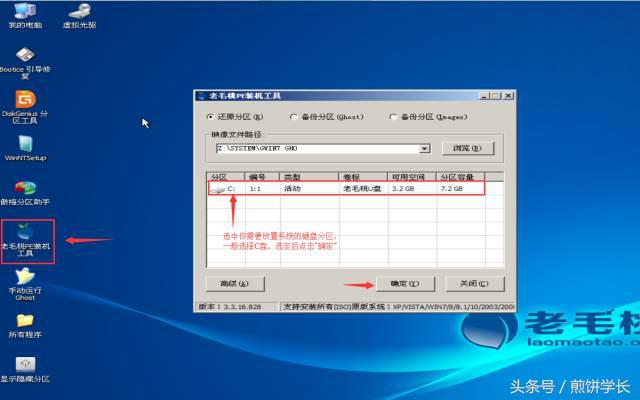Select the 还原分区 radio button
The image size is (640, 400).
210,117
